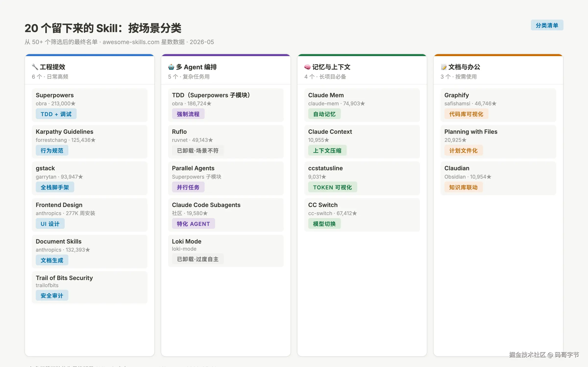Choose the 上下文压缩 tag

coord(327,150)
